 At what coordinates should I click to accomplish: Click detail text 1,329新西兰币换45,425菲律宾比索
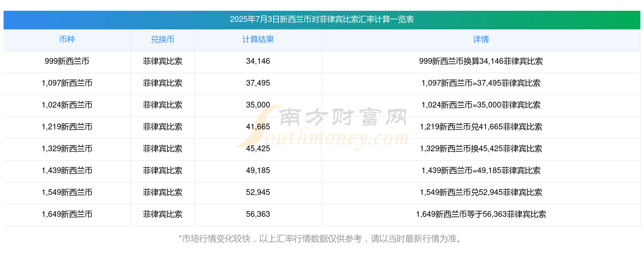(481, 149)
